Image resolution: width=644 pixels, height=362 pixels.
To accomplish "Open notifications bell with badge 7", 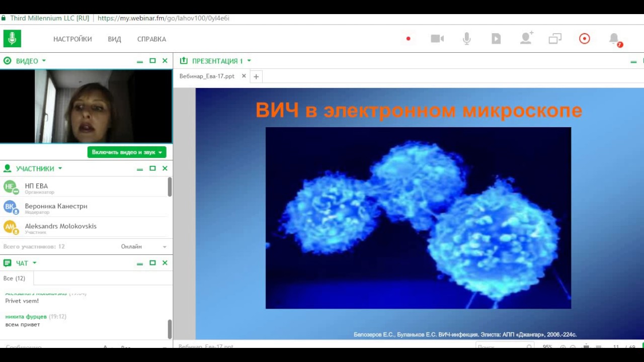I will 614,39.
